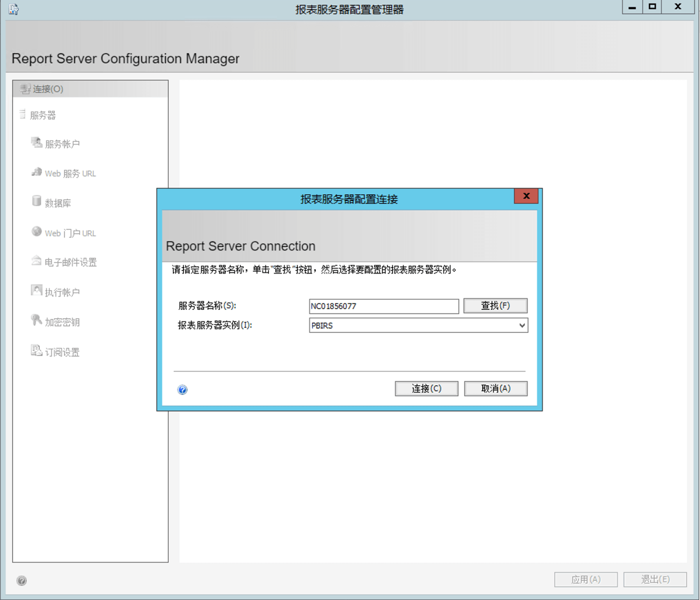Open the 加密密钥 page
This screenshot has width=700, height=600.
(x=62, y=322)
